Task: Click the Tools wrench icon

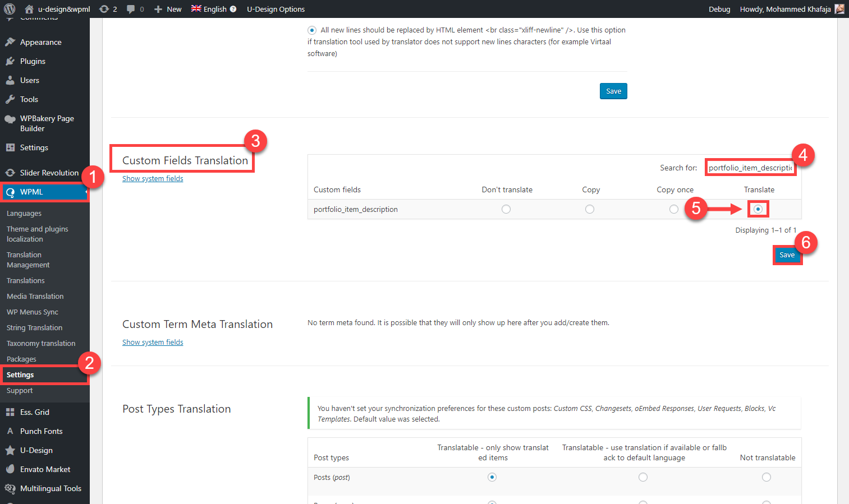Action: click(x=10, y=99)
